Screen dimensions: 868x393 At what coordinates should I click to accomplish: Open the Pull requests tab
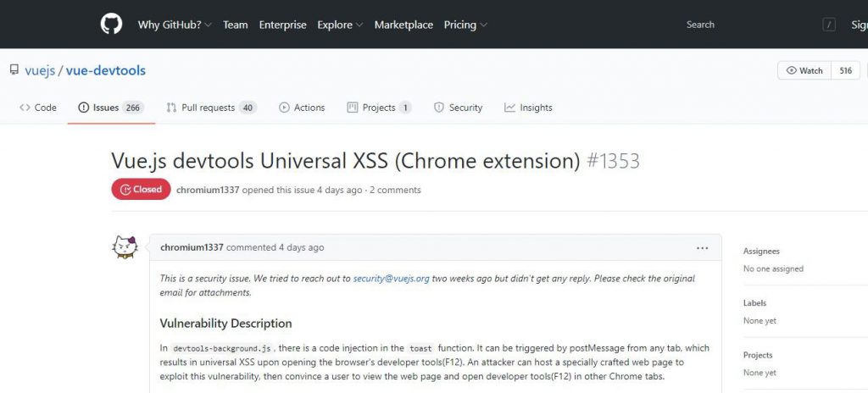pos(211,108)
